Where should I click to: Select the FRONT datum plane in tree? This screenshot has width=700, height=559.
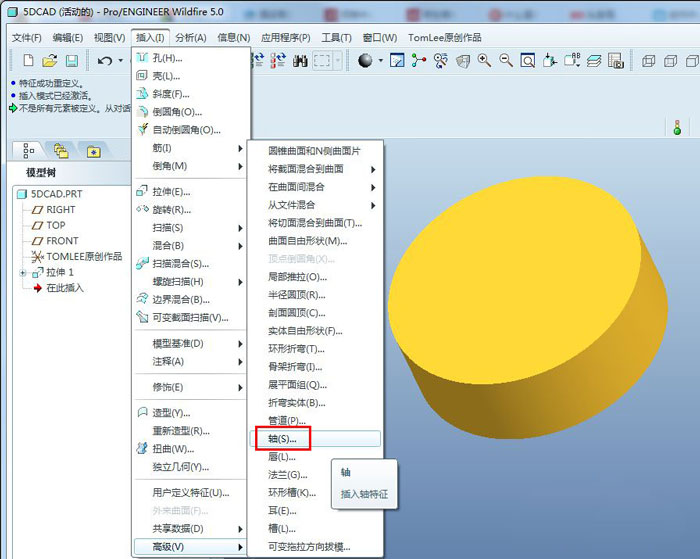tap(62, 241)
